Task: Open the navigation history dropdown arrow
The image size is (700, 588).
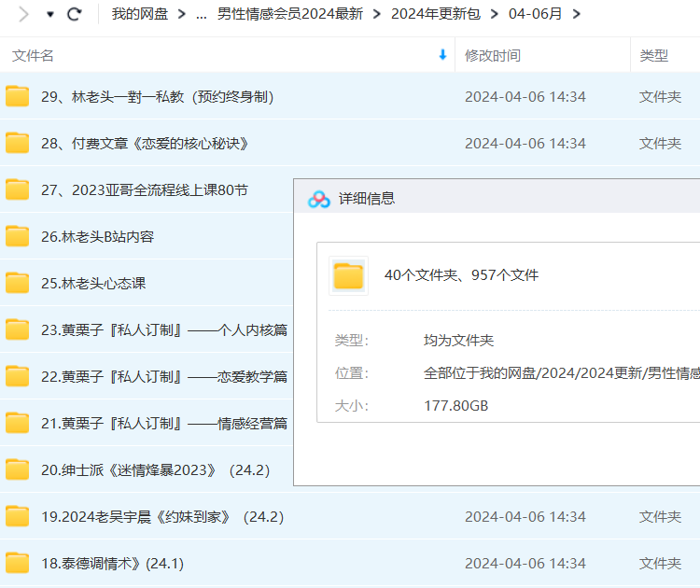Action: 50,15
